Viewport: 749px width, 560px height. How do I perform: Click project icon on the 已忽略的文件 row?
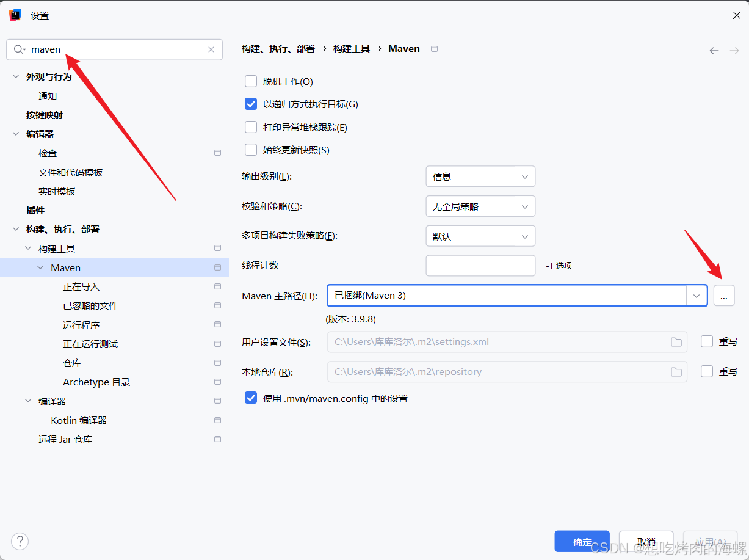point(217,305)
